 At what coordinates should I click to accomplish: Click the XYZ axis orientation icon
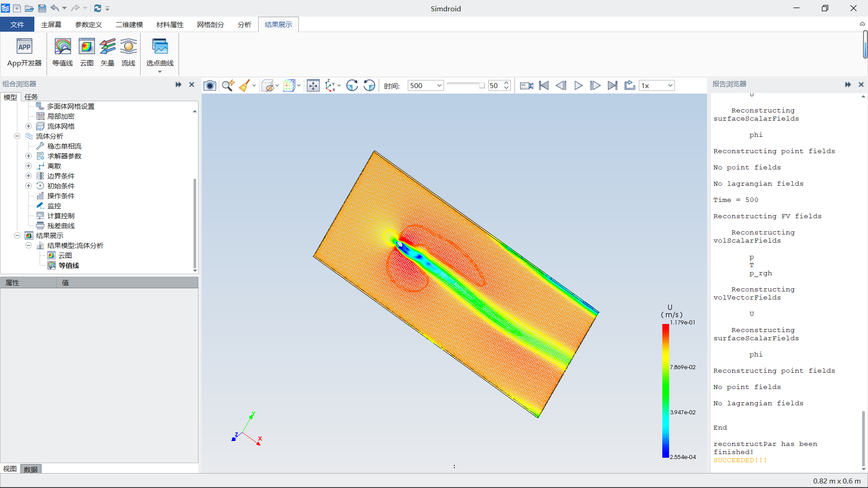(330, 85)
